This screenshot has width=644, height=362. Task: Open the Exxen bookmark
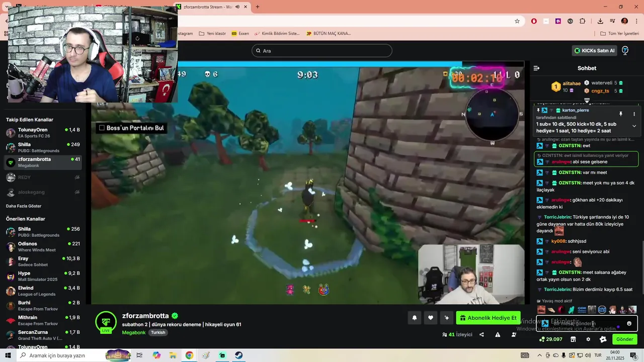coord(240,34)
